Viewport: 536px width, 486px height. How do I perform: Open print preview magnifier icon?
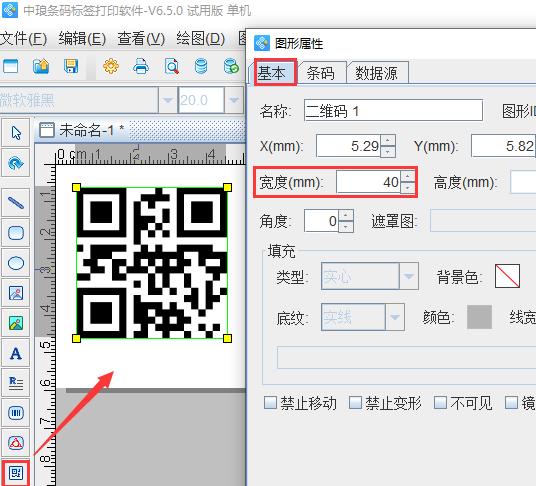pyautogui.click(x=171, y=66)
